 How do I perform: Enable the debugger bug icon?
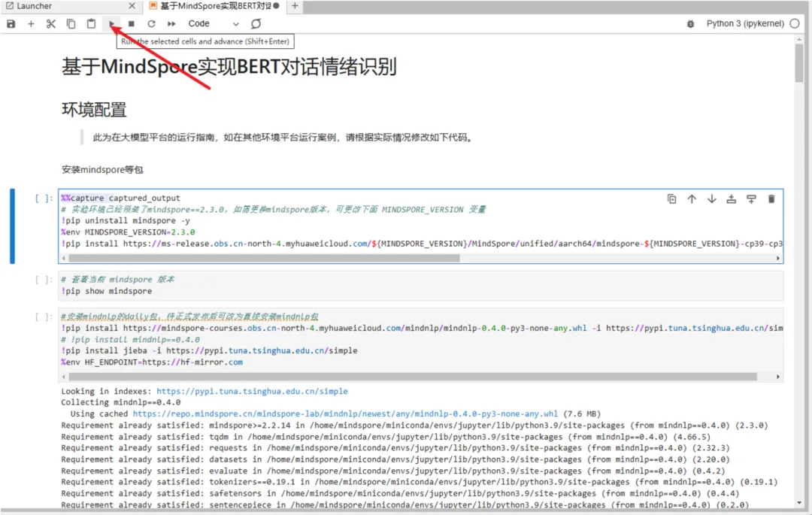coord(690,24)
